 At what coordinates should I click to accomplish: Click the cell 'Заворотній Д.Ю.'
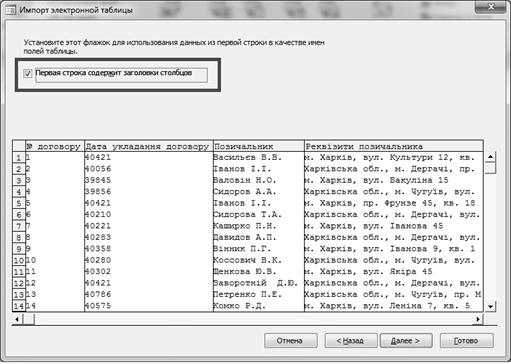coord(259,283)
